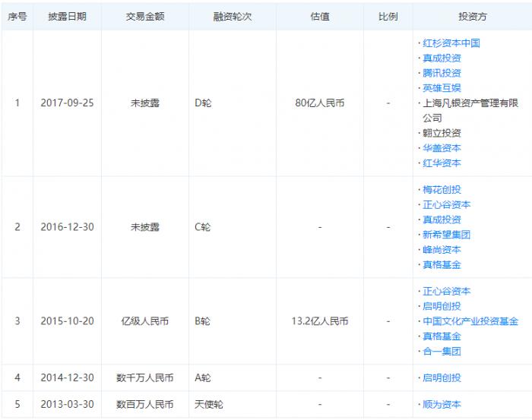Image resolution: width=532 pixels, height=420 pixels.
Task: Select the A轮 financing round cell
Action: point(203,377)
